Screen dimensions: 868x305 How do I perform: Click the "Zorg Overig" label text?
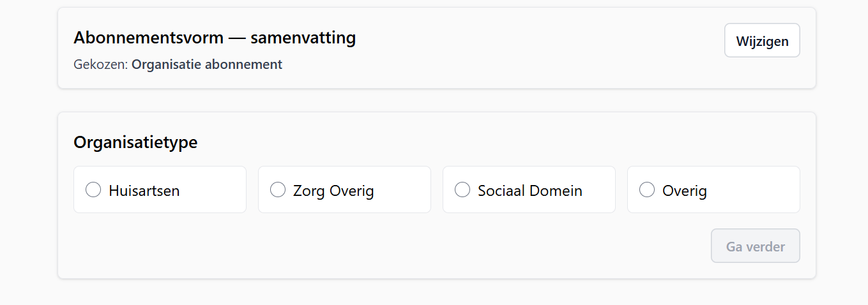click(x=333, y=190)
